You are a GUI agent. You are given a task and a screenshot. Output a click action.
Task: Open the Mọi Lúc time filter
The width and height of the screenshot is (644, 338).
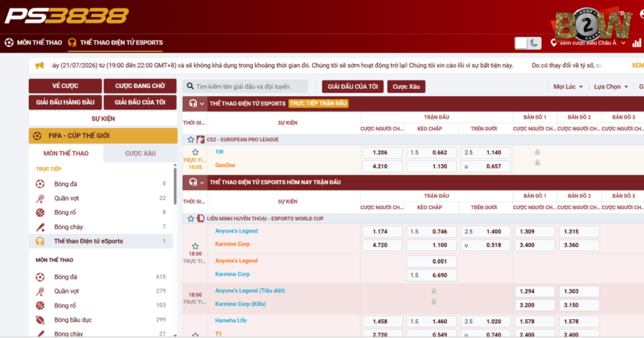click(x=568, y=87)
